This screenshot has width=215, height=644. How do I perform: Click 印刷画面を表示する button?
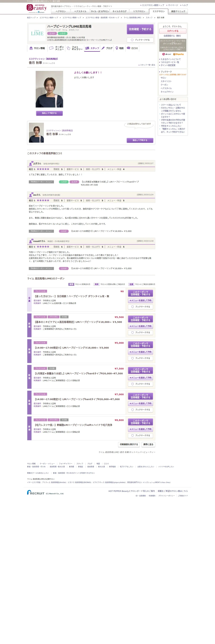tap(129, 445)
